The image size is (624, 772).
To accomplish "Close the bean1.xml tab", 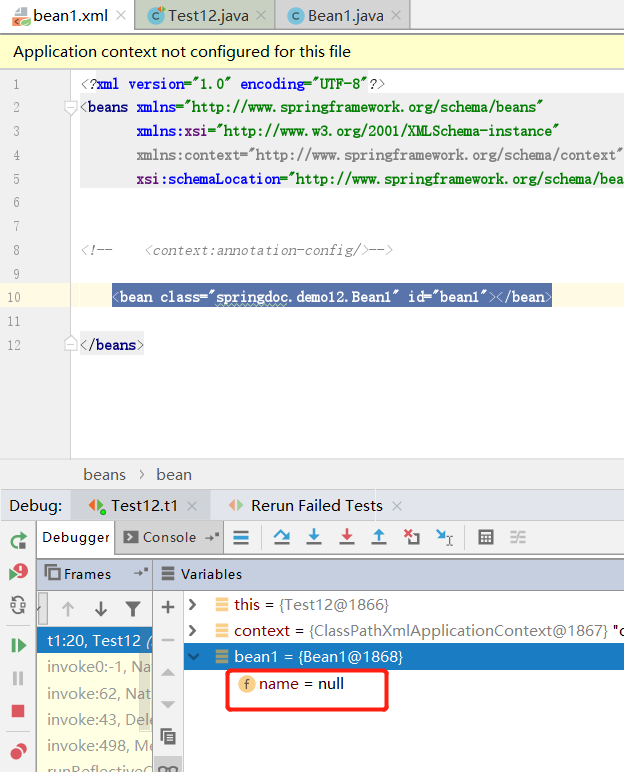I will click(121, 16).
